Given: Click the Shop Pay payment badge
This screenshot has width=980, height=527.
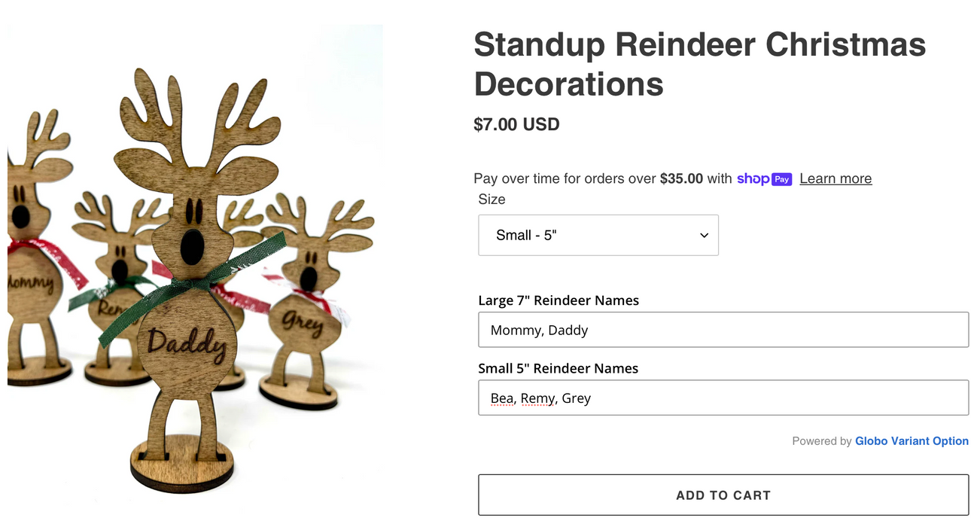Looking at the screenshot, I should pos(764,178).
